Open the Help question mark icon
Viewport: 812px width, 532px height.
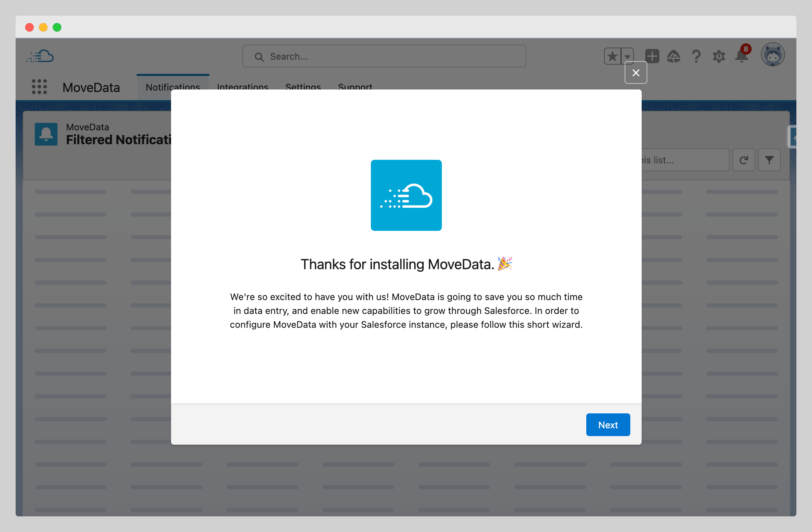(x=696, y=56)
